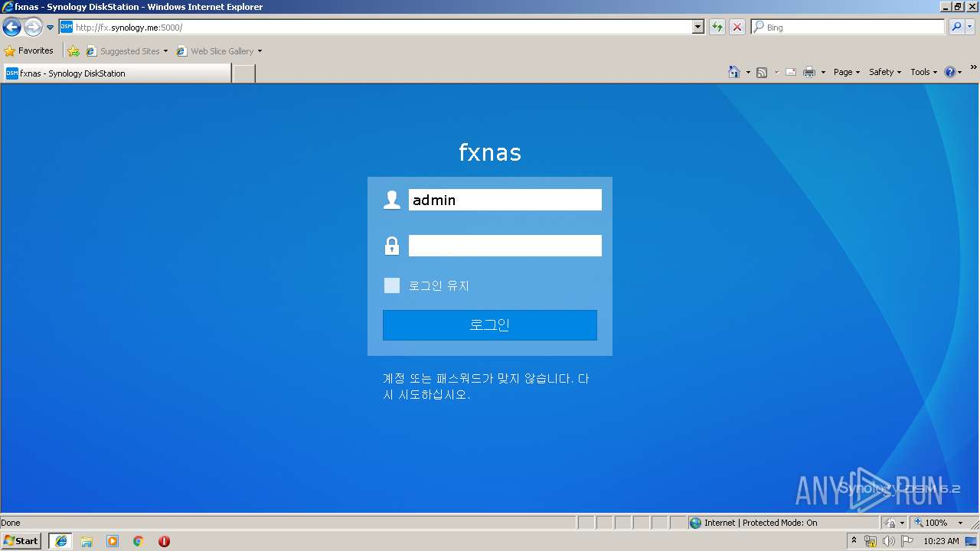Click the 로그인 유지 label text

[439, 285]
